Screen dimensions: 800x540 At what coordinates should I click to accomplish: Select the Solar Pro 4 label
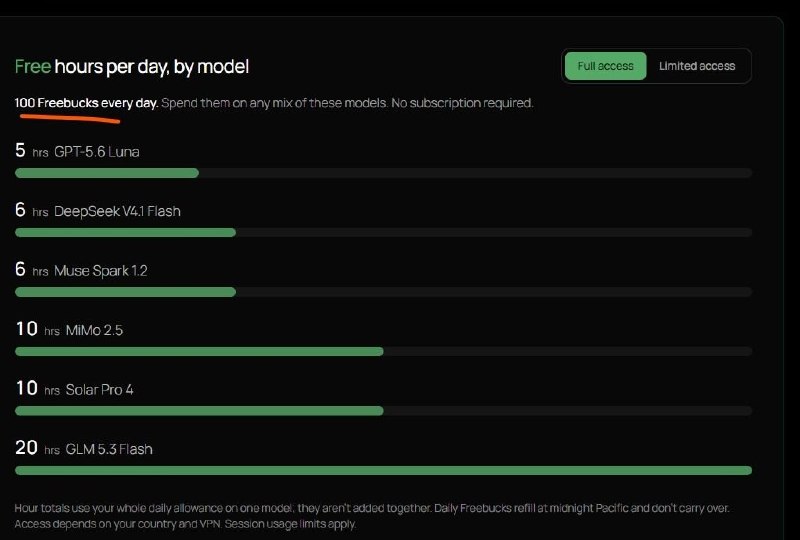pyautogui.click(x=99, y=390)
